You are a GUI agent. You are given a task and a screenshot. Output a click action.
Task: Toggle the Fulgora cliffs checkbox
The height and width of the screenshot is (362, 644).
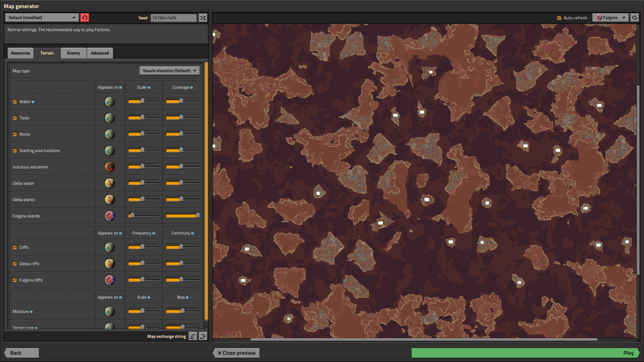[15, 280]
